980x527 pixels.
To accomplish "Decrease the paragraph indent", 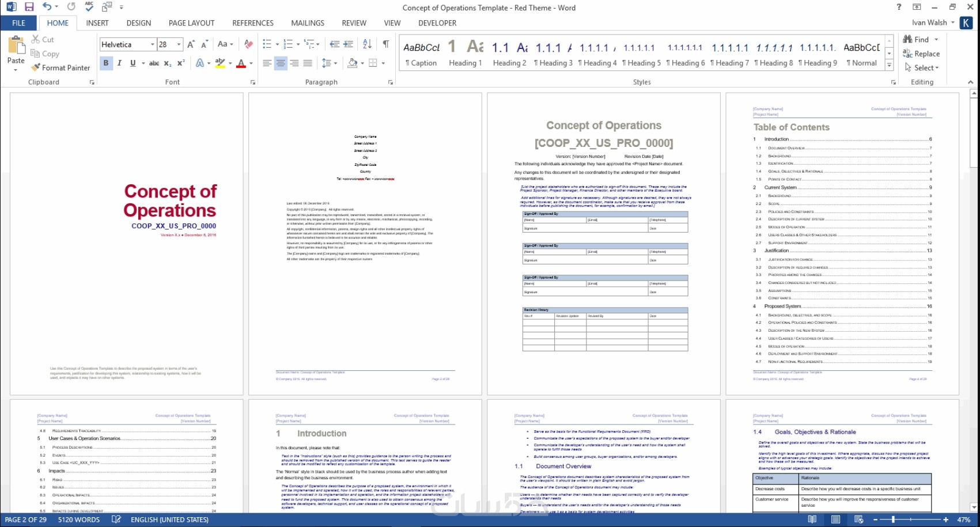I will click(x=334, y=44).
